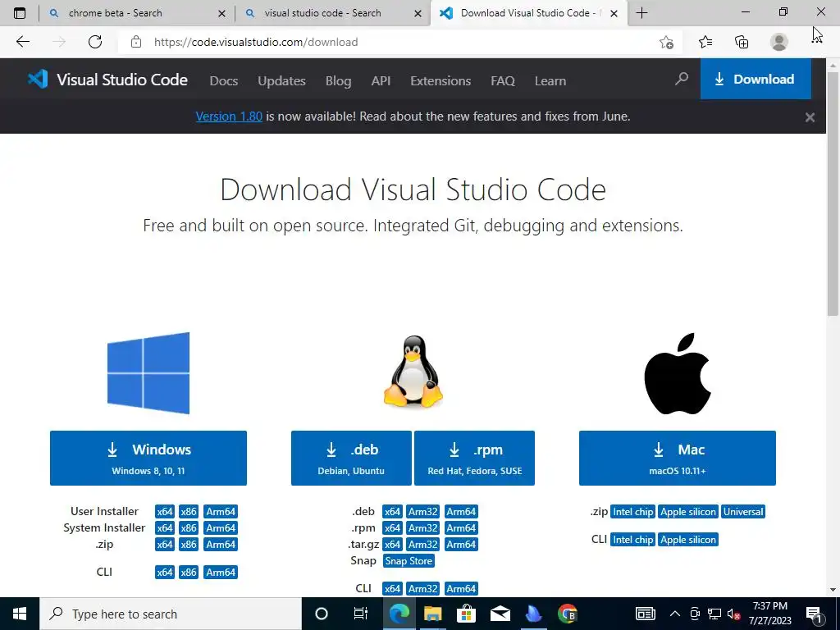Screen dimensions: 840x630
Task: Open the FAQ menu item
Action: [x=503, y=81]
